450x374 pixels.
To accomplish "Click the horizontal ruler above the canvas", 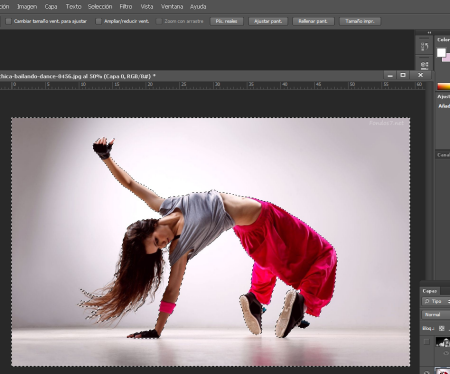I will pos(213,85).
